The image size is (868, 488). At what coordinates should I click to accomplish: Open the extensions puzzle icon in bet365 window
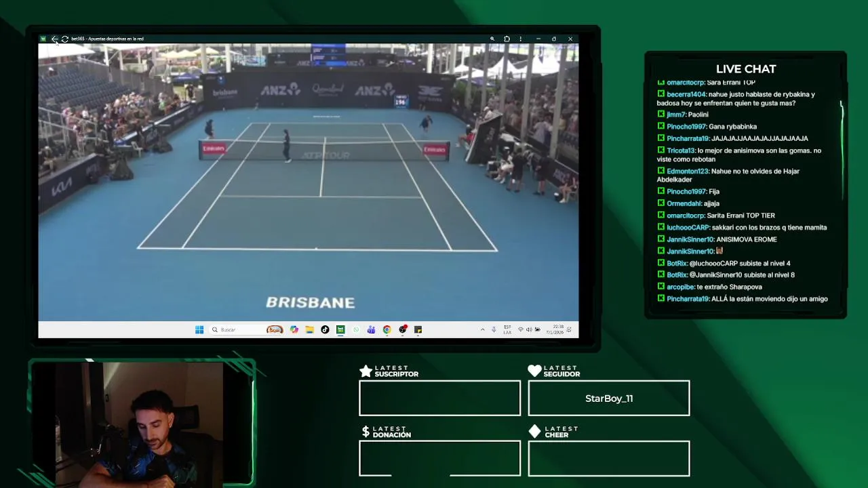coord(507,39)
